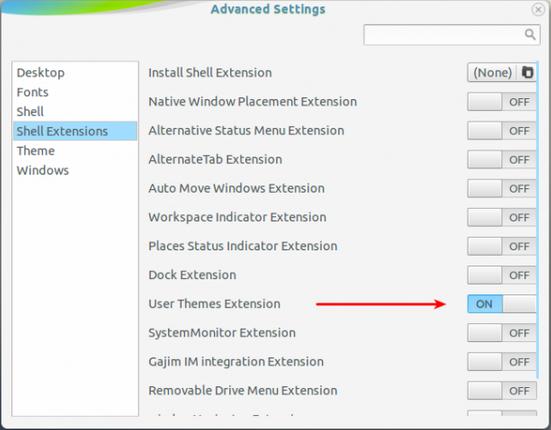The height and width of the screenshot is (430, 551).
Task: Close the Advanced Settings window
Action: pos(538,9)
